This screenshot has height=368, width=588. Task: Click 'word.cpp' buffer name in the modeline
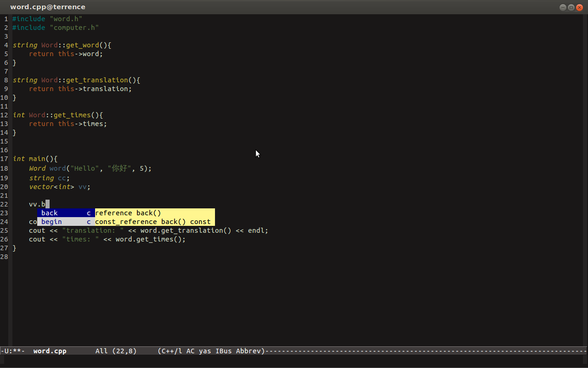[50, 351]
